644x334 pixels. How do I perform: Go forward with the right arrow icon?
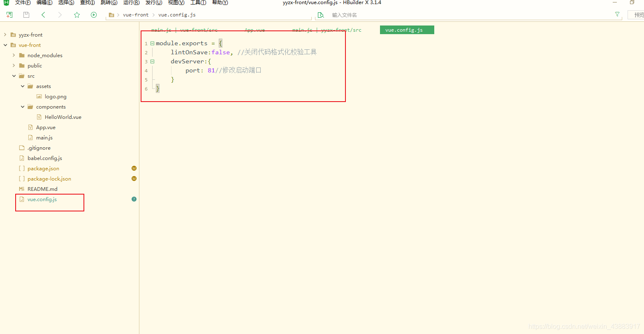(x=60, y=15)
